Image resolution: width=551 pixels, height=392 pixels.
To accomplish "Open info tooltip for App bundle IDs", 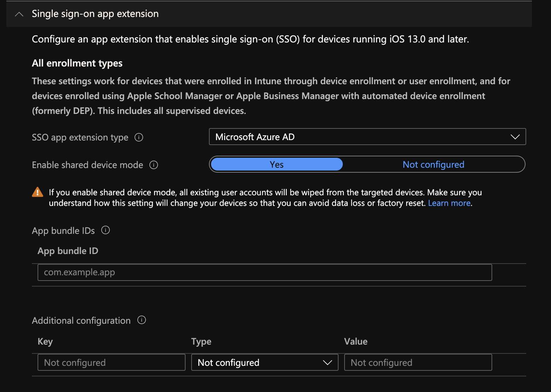I will 106,230.
